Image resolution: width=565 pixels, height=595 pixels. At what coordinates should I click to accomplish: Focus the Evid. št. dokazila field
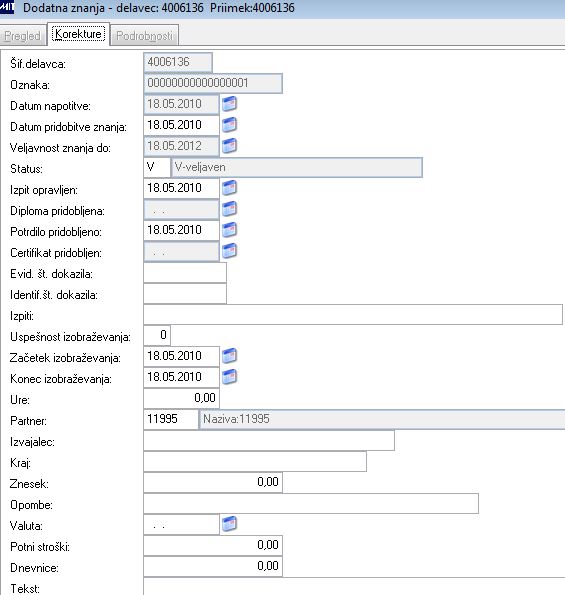click(x=185, y=272)
